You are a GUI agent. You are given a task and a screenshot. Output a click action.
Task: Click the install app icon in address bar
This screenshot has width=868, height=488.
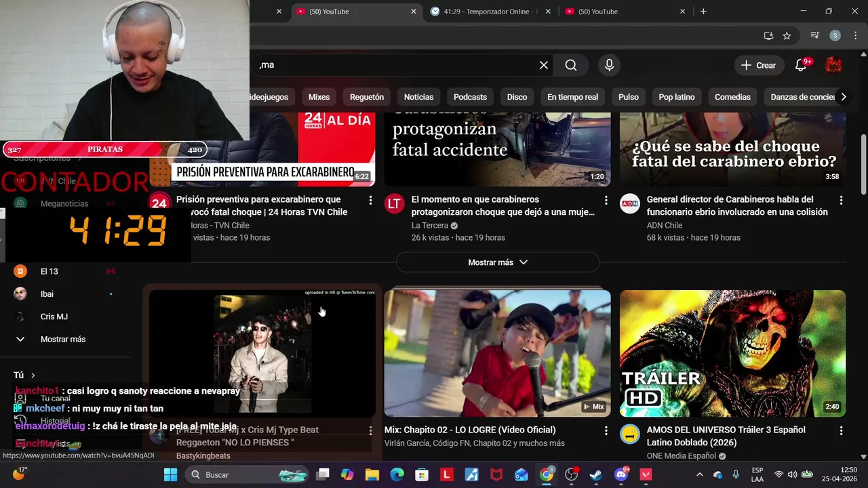coord(768,36)
